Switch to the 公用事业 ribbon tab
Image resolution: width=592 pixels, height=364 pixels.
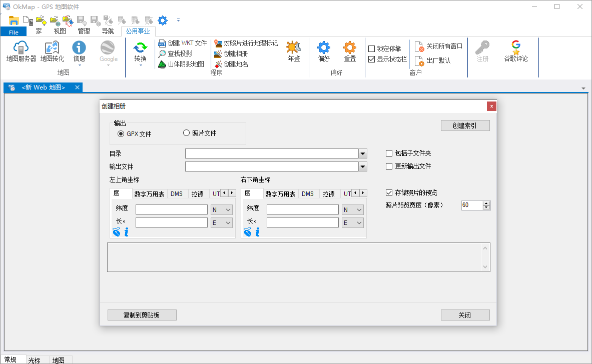click(138, 30)
